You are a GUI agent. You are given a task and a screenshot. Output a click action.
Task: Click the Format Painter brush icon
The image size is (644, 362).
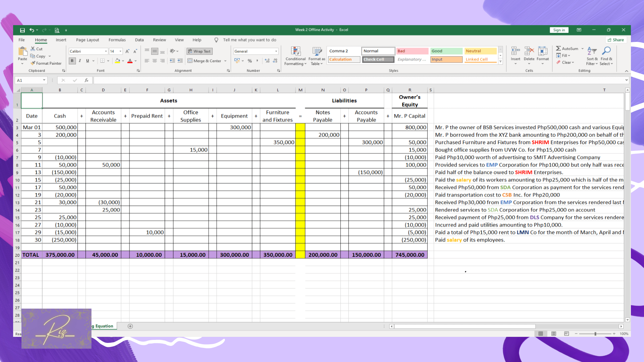pos(33,63)
